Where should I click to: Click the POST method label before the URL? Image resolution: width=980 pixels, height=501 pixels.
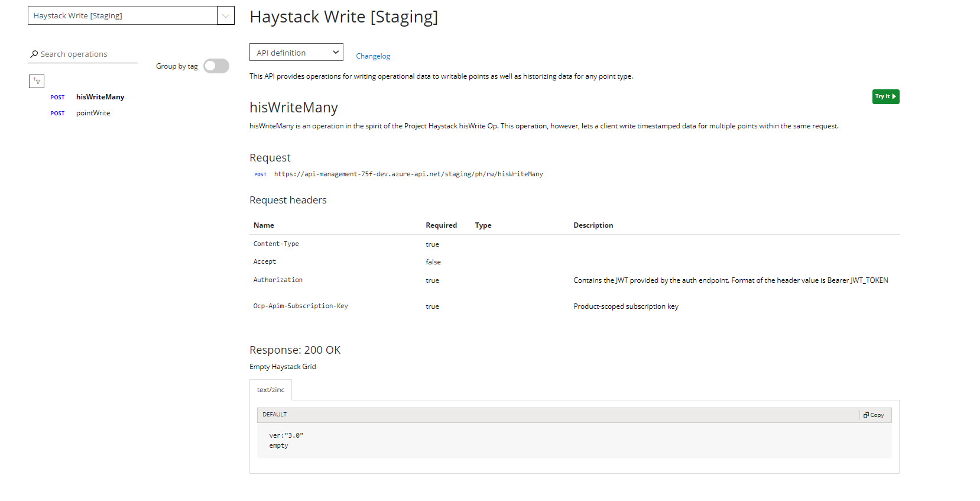coord(260,174)
